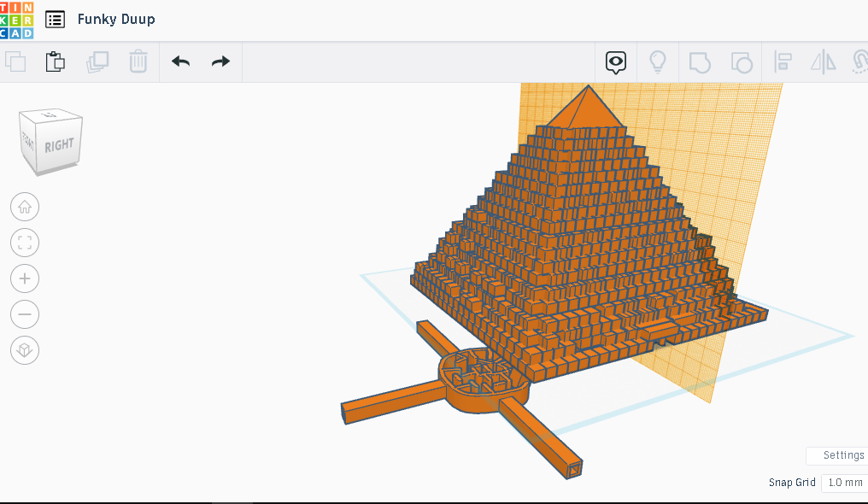Image resolution: width=868 pixels, height=504 pixels.
Task: Ungroup the selected shapes
Action: coord(742,62)
